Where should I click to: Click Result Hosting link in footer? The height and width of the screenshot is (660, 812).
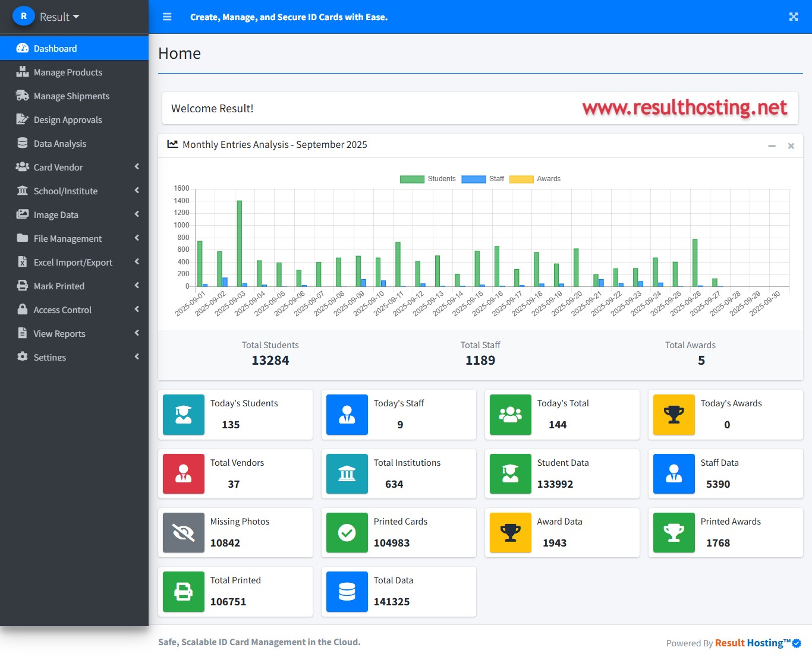tap(753, 643)
